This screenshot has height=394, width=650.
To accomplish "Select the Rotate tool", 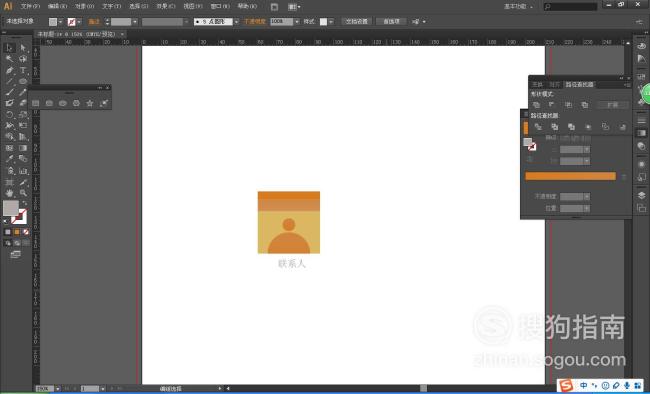I will (x=9, y=114).
